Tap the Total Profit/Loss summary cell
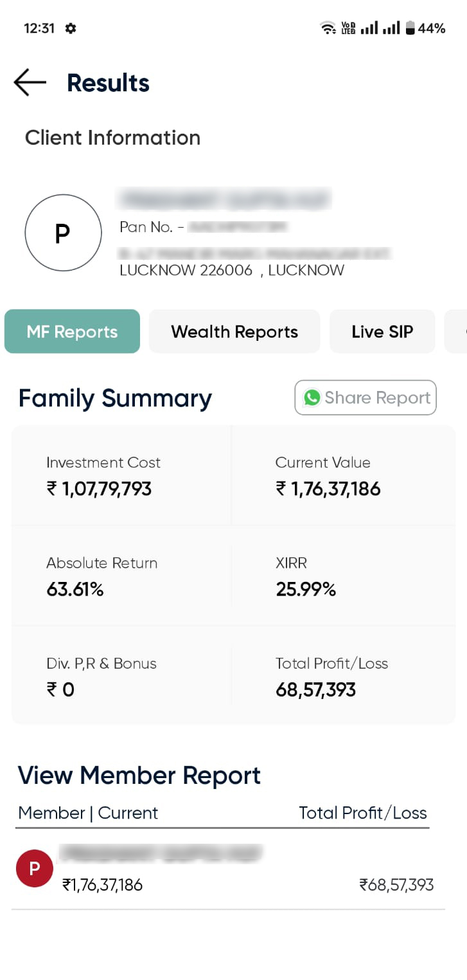The height and width of the screenshot is (980, 467). 343,676
